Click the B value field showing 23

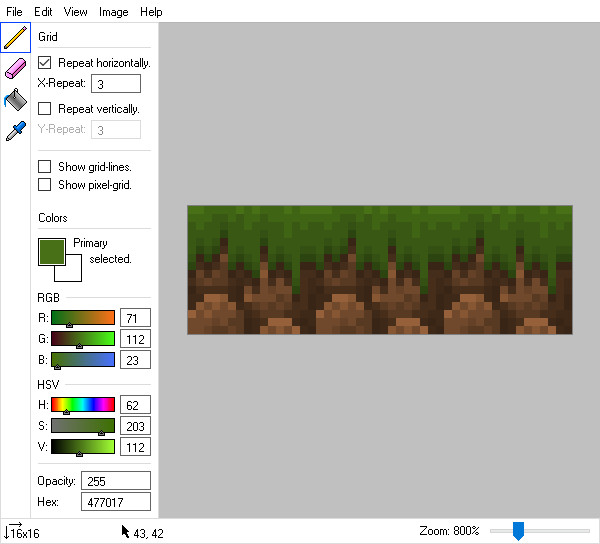pyautogui.click(x=135, y=360)
